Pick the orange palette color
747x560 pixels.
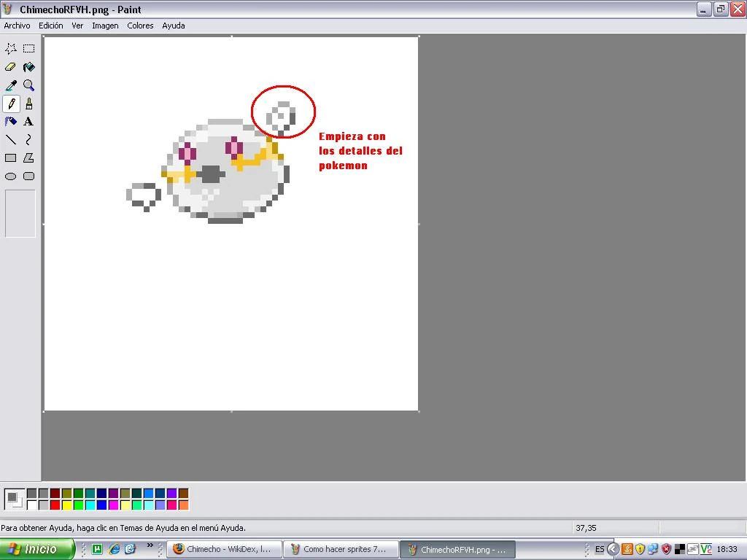[x=183, y=505]
